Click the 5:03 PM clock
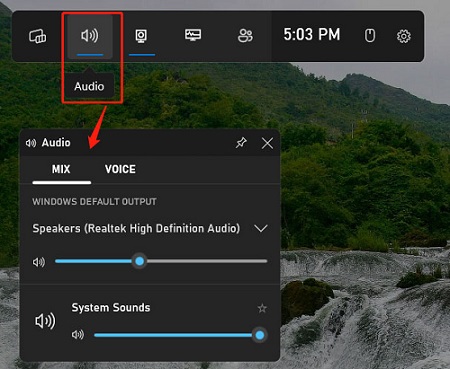The image size is (450, 369). tap(312, 35)
